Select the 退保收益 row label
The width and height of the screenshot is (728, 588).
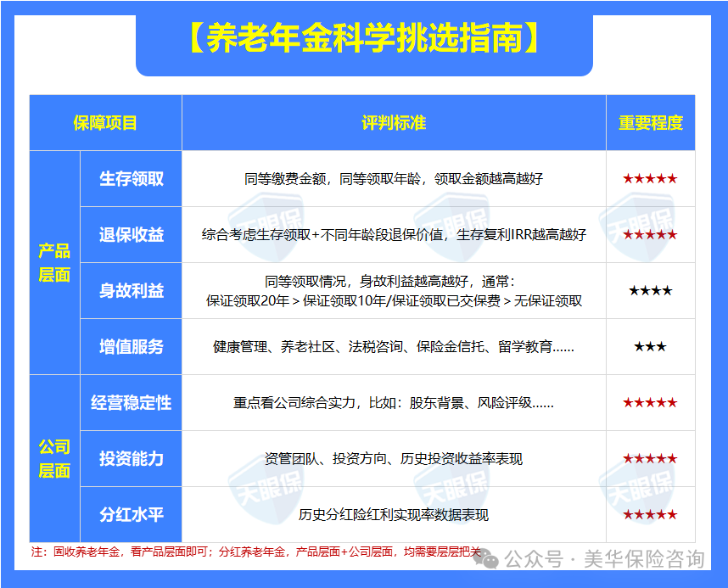click(131, 235)
